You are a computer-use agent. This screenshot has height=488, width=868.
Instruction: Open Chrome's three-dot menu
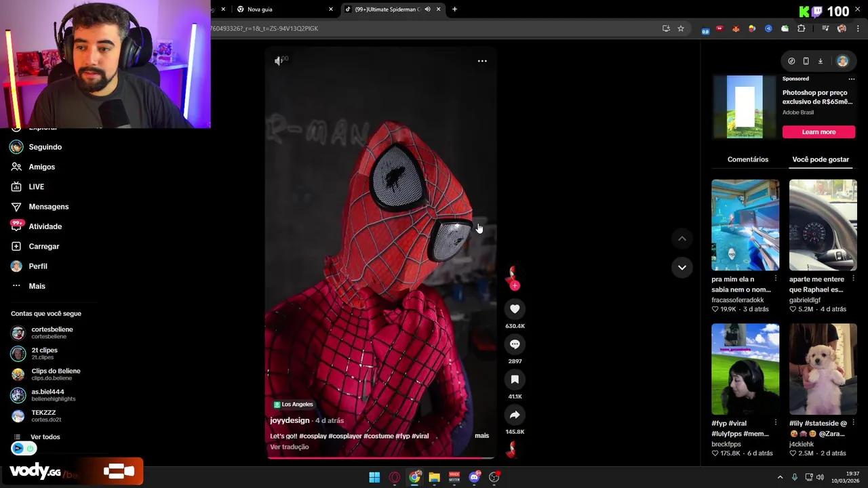point(858,28)
